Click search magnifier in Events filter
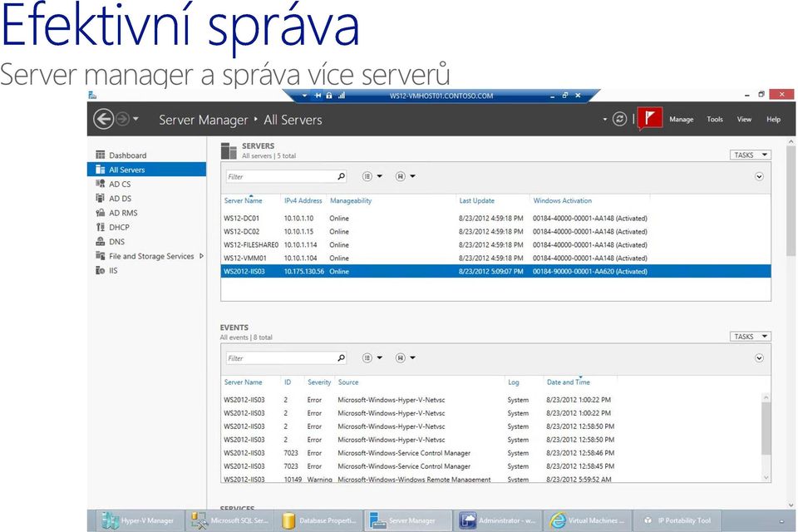Image resolution: width=798 pixels, height=532 pixels. point(342,358)
